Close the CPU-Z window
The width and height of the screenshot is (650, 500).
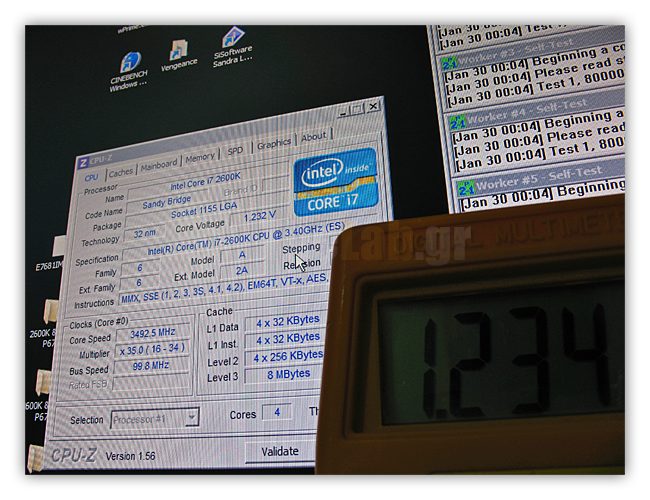[373, 104]
